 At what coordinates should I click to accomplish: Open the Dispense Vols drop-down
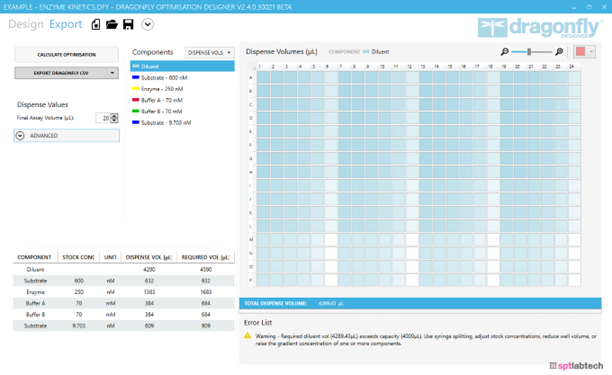[x=210, y=53]
